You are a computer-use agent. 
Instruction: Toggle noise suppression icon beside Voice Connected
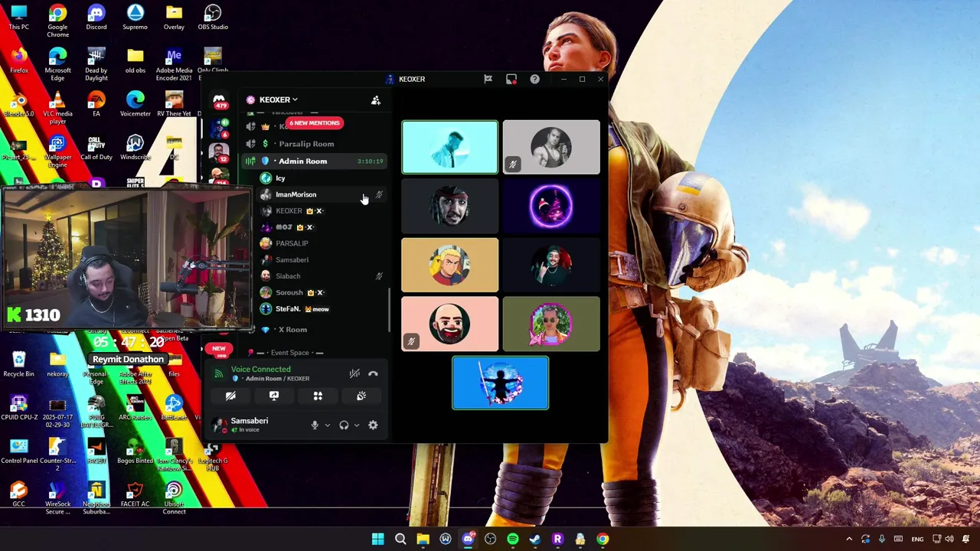tap(354, 373)
